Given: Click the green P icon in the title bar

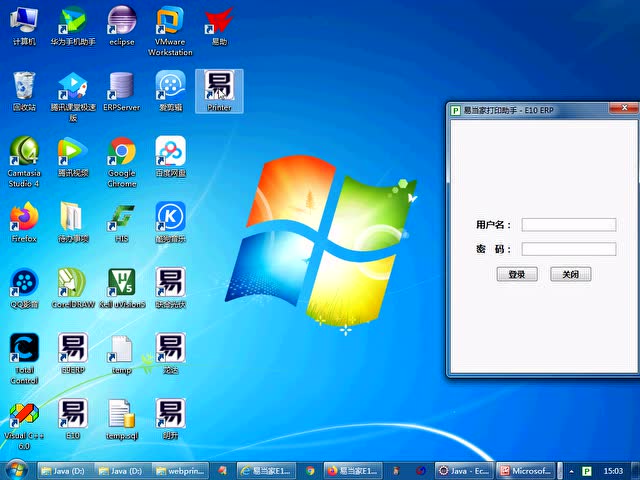Looking at the screenshot, I should (455, 110).
